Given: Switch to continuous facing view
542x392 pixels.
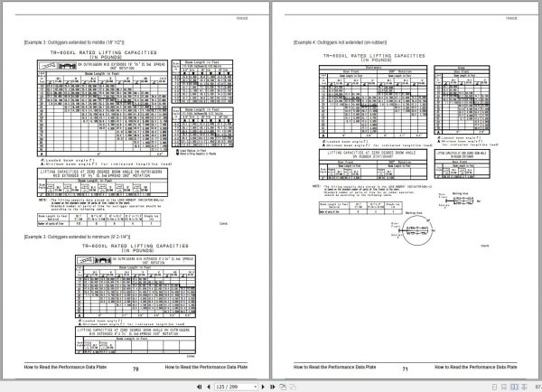Looking at the screenshot, I should (524, 387).
